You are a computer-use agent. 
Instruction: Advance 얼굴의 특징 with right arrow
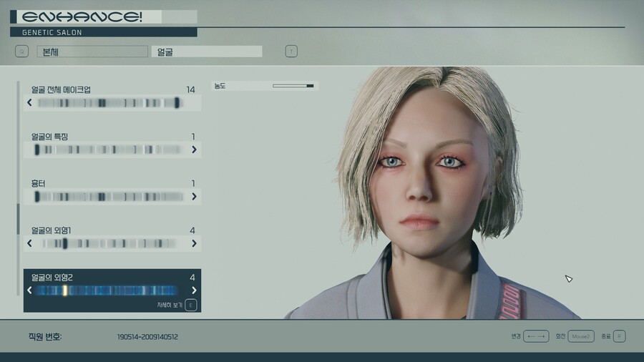pyautogui.click(x=194, y=150)
